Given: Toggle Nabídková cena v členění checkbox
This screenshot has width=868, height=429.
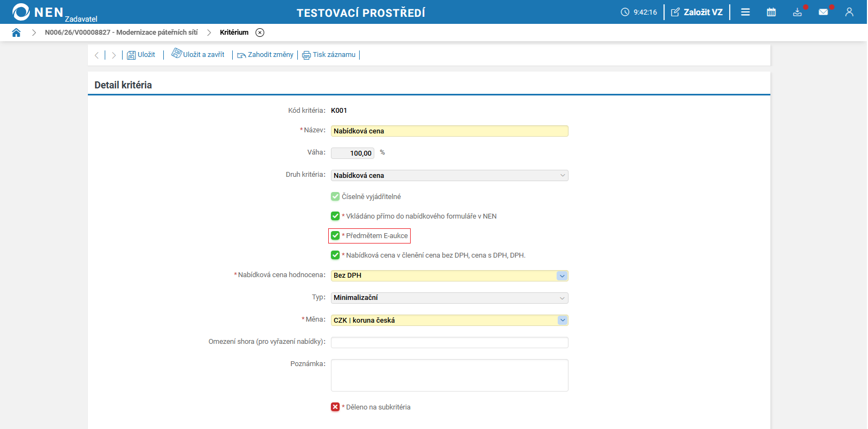Looking at the screenshot, I should [335, 255].
